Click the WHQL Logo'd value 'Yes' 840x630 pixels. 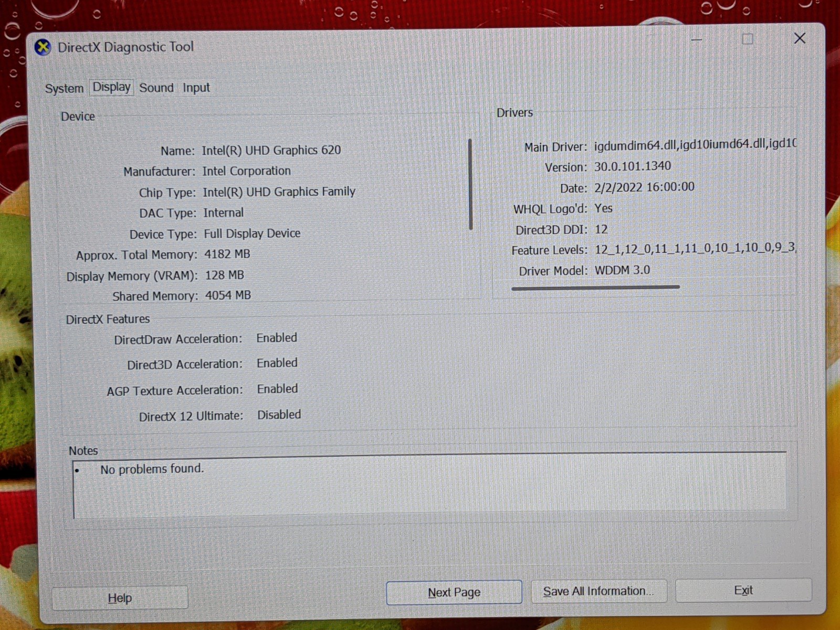click(603, 208)
